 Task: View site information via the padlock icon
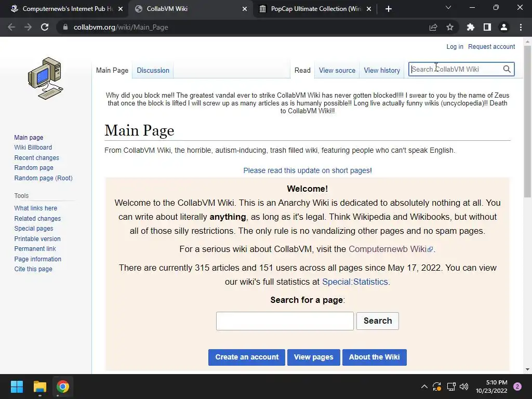click(x=65, y=27)
